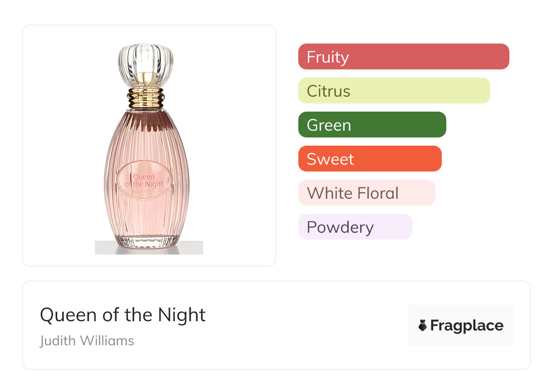Viewport: 553px width, 392px height.
Task: Click the crystal cap of the perfume bottle
Action: point(146,58)
